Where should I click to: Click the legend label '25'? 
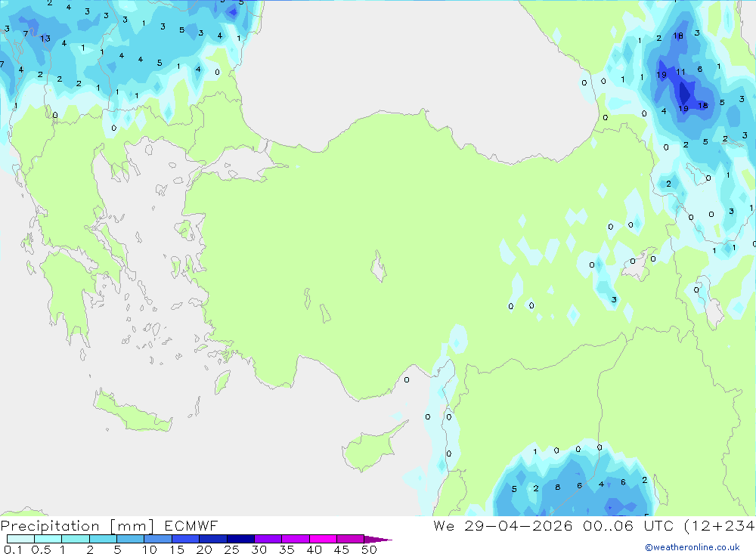[x=231, y=549]
